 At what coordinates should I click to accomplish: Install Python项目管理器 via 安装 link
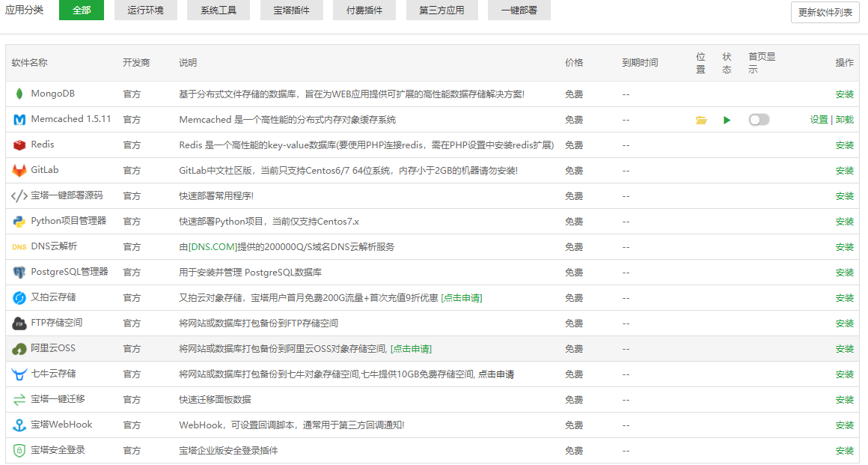coord(845,222)
